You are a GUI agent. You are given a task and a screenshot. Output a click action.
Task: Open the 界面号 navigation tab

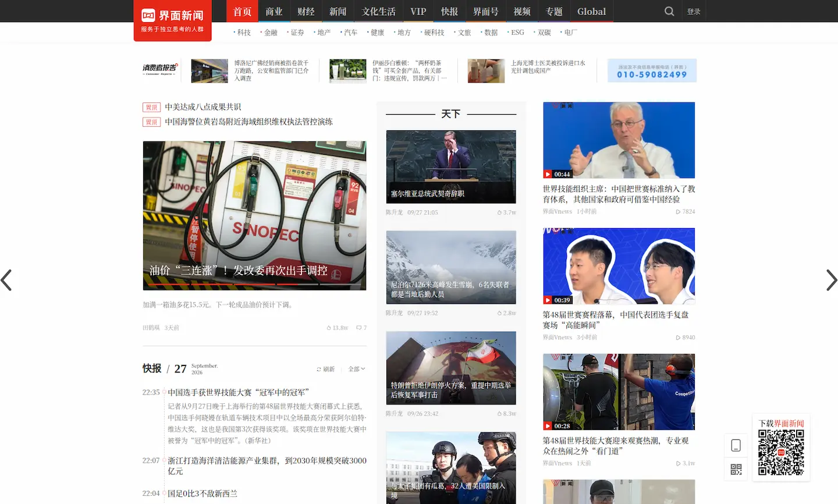[486, 11]
